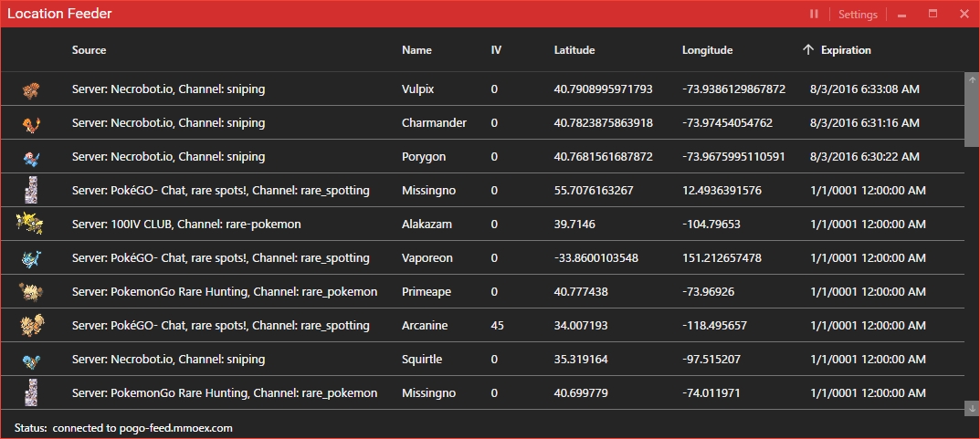The image size is (980, 439).
Task: Click the Vulpix sprite icon
Action: point(30,90)
